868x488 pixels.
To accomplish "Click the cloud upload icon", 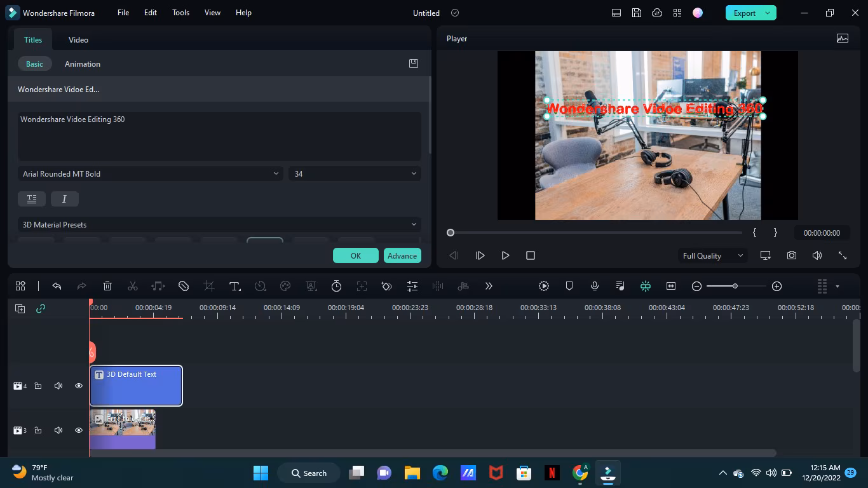I will [657, 13].
